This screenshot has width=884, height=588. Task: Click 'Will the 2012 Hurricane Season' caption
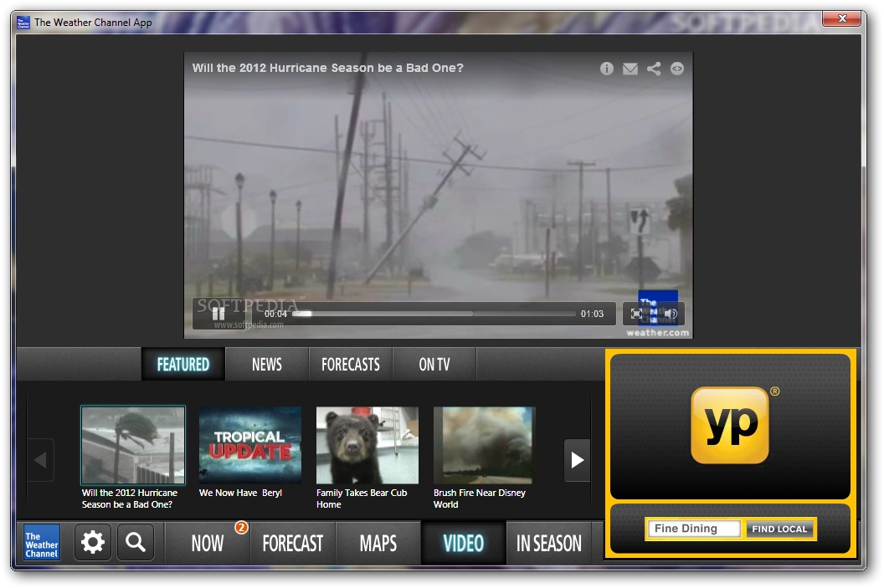[x=130, y=499]
